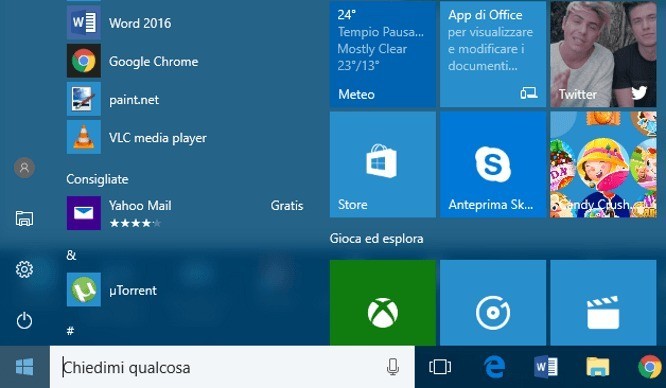Viewport: 666px width, 388px height.
Task: Click the Google Chrome text label
Action: click(x=153, y=62)
